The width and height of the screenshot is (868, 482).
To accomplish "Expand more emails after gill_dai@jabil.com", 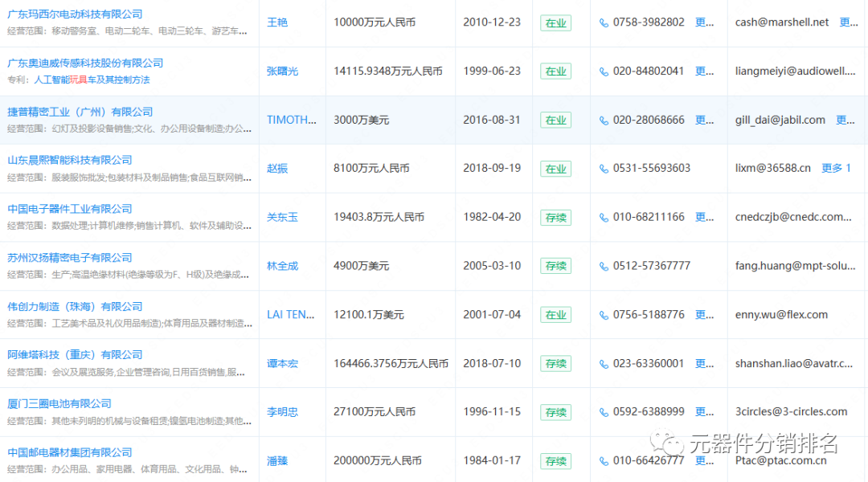I will click(845, 120).
